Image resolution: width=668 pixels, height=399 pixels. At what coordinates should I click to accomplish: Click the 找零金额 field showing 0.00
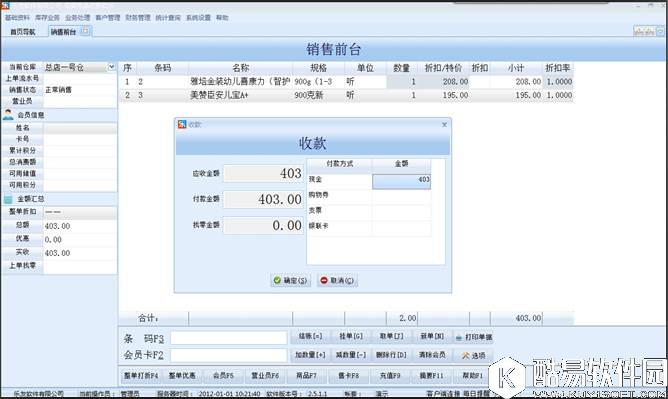pyautogui.click(x=263, y=225)
